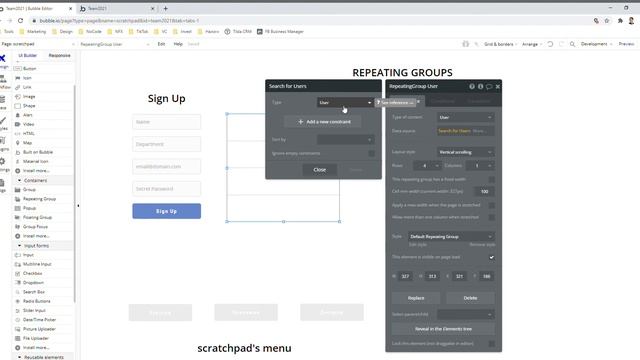Open the Development version dropdown
Viewport: 640px width, 360px height.
coord(596,44)
